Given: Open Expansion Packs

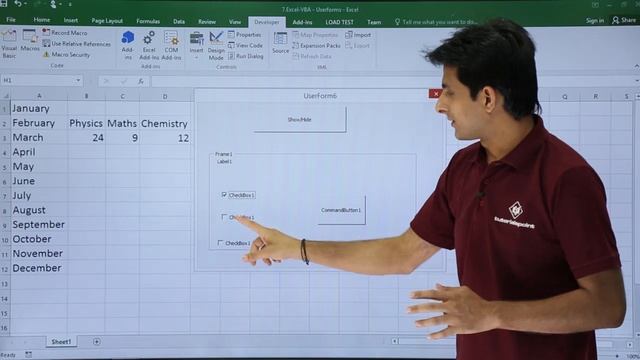Looking at the screenshot, I should (316, 46).
